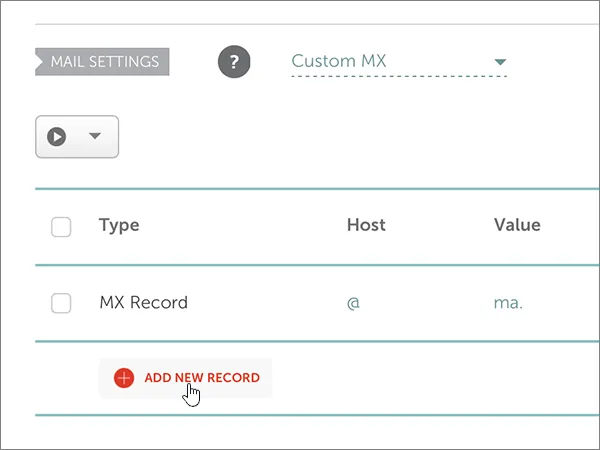This screenshot has width=600, height=450.
Task: Edit the "ma." value cell
Action: (x=508, y=303)
